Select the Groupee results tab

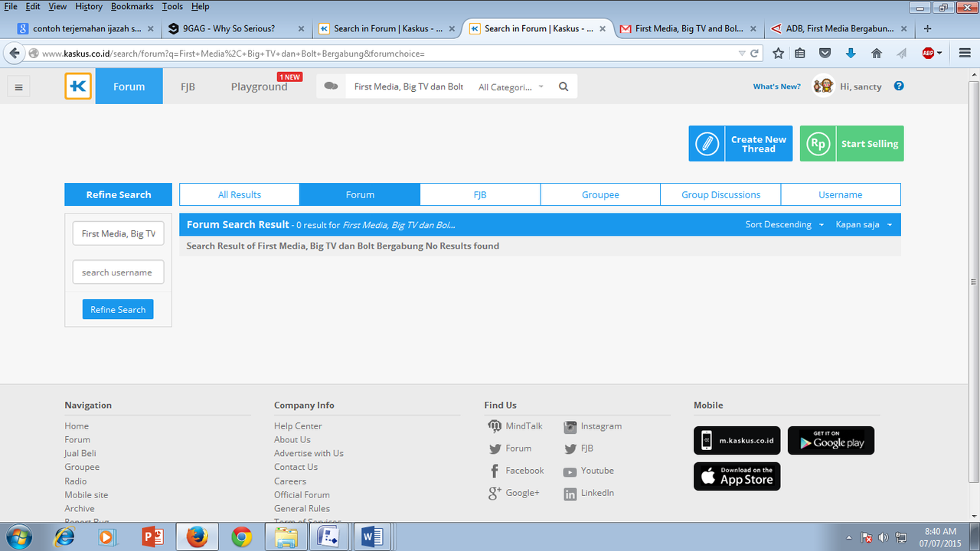pyautogui.click(x=600, y=194)
